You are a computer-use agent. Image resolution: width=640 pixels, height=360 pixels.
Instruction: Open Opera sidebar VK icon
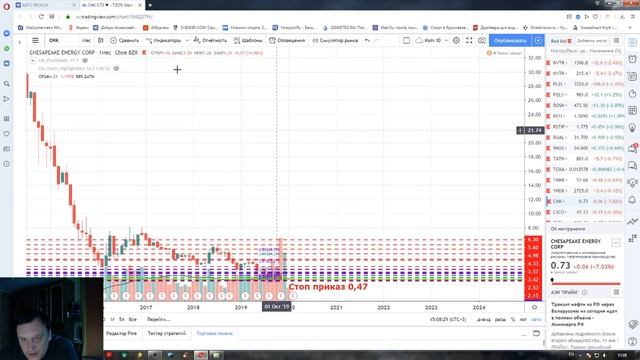(7, 64)
